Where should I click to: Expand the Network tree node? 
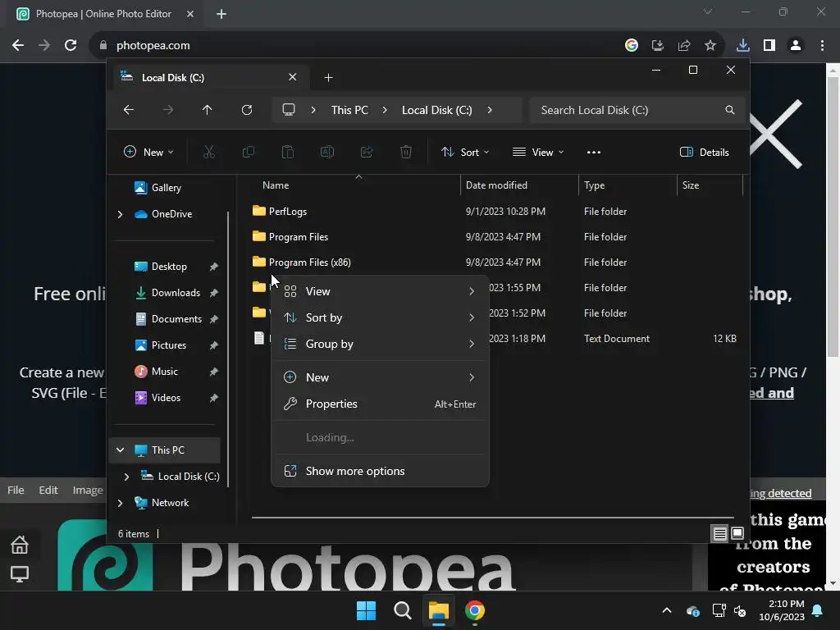click(120, 503)
